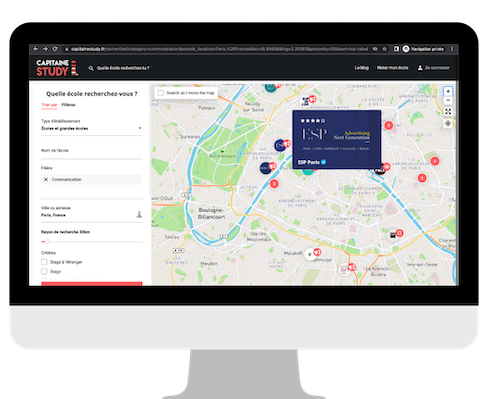The height and width of the screenshot is (399, 492).
Task: Click Noter mon école button
Action: point(392,68)
